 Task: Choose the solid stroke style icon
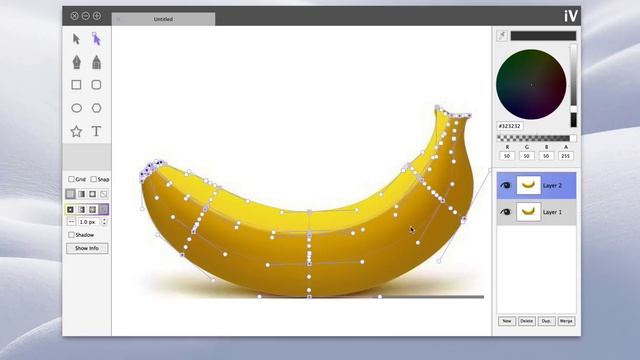70,209
